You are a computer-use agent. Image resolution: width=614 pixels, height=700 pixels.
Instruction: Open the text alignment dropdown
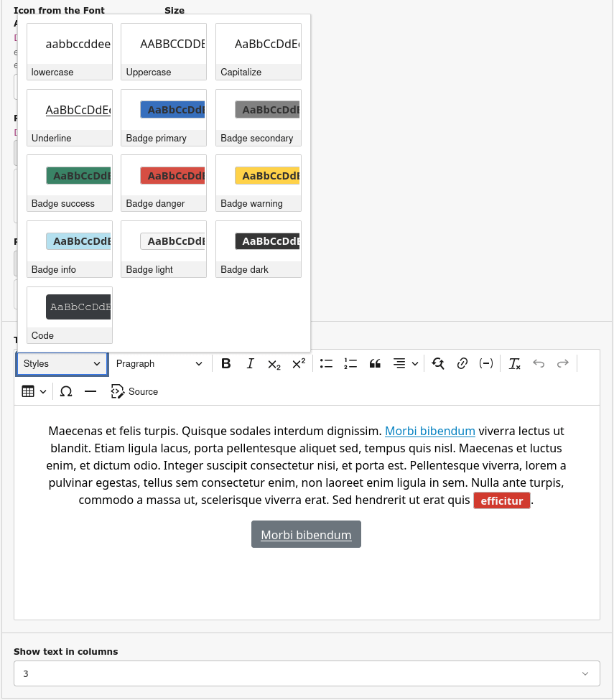pos(406,364)
